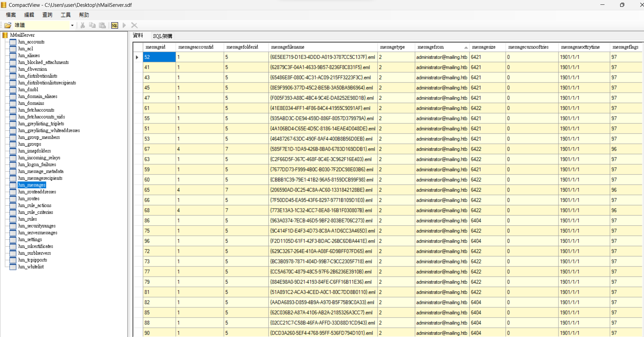
Task: Select the hm_greylisting_whiteaddresses table
Action: [x=49, y=131]
